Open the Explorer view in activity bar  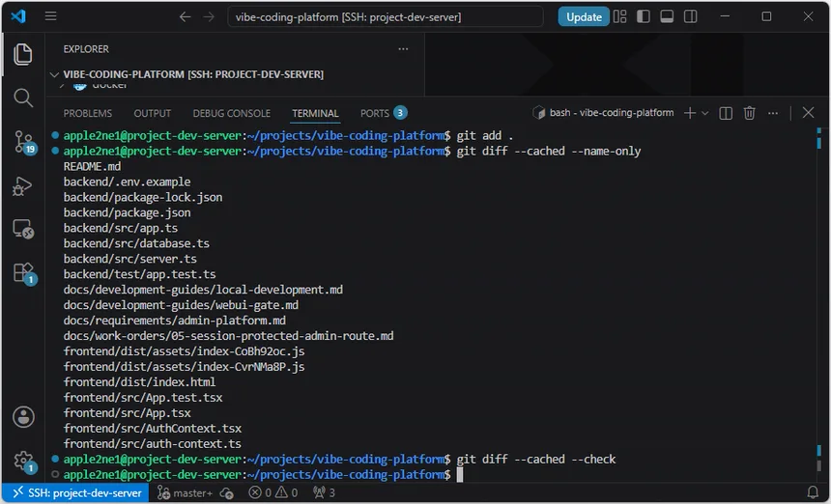23,54
